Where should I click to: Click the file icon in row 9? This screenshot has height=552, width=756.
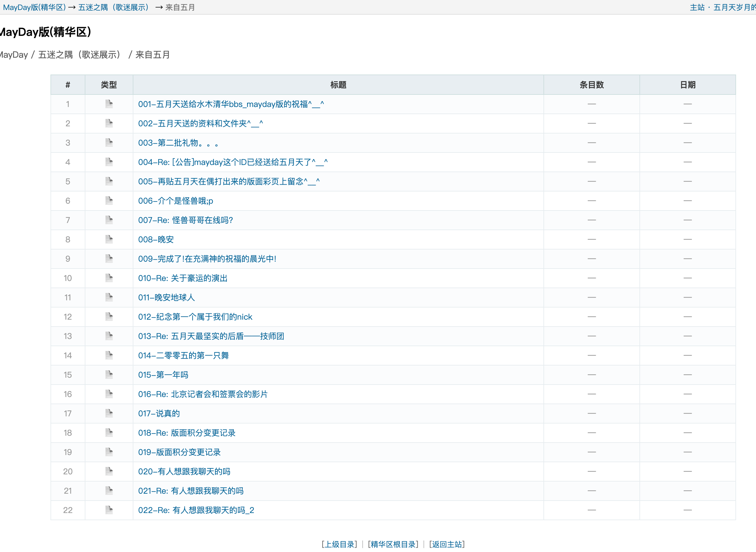(x=109, y=259)
